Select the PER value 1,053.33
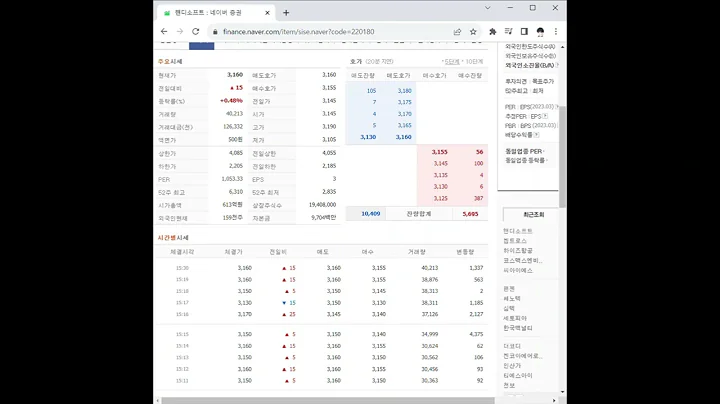The width and height of the screenshot is (720, 404). click(x=232, y=179)
